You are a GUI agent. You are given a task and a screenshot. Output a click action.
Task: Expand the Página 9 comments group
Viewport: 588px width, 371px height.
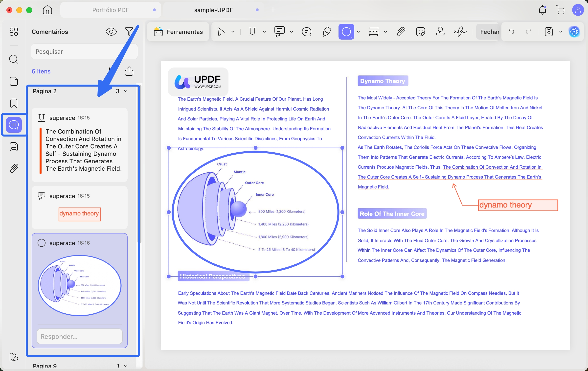pyautogui.click(x=126, y=366)
